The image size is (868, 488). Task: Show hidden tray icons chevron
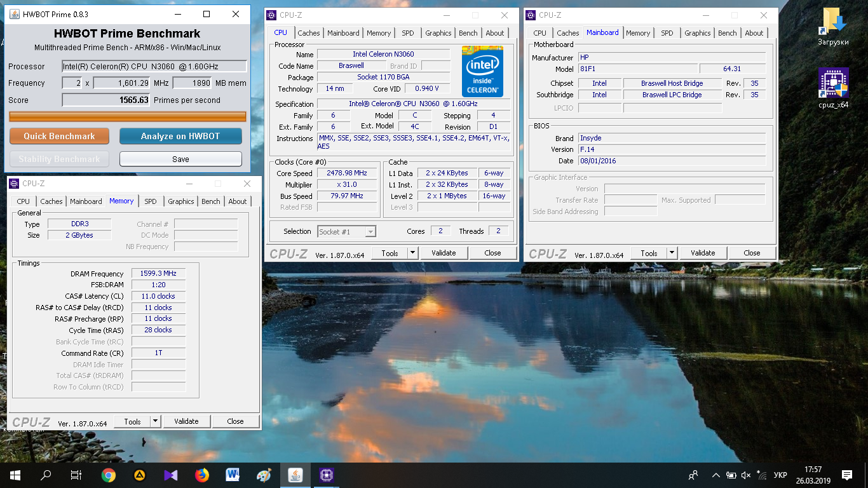[716, 475]
